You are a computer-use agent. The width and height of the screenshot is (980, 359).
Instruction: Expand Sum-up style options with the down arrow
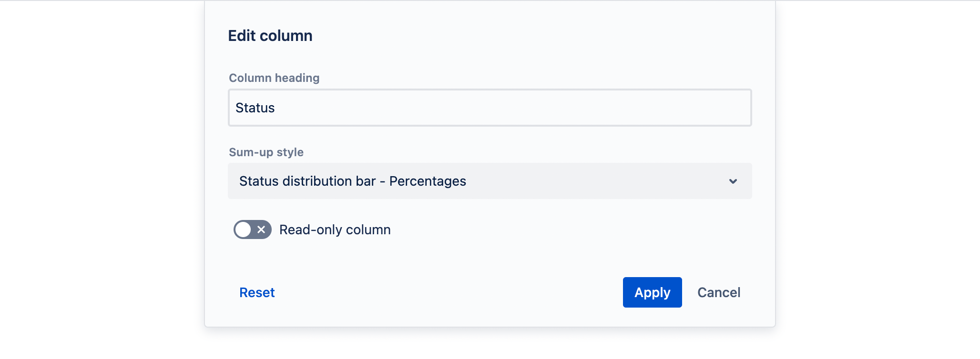[733, 181]
